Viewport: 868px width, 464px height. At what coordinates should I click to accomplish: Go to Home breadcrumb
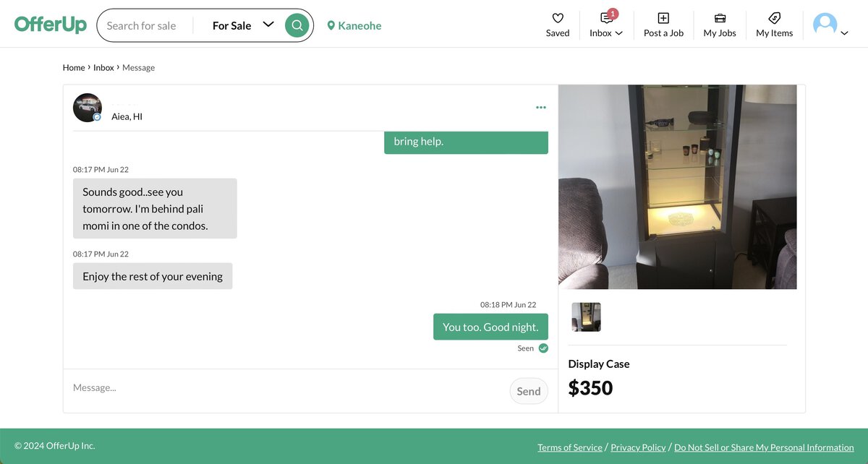click(x=74, y=68)
